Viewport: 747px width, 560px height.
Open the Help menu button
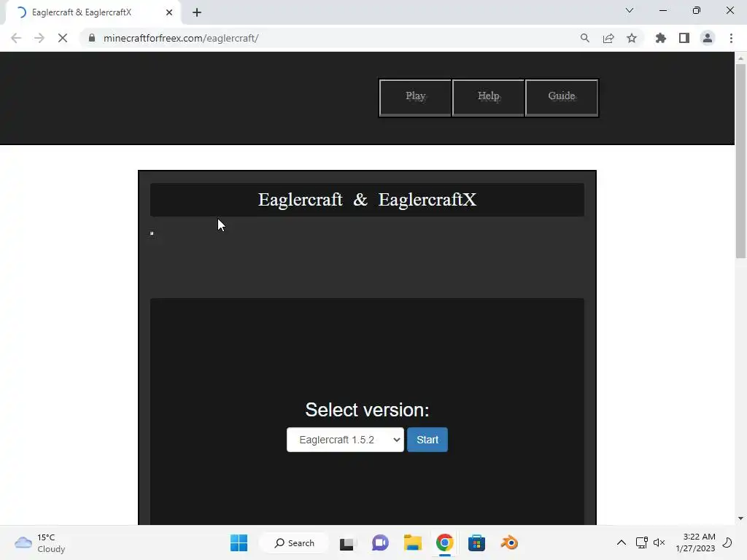488,98
